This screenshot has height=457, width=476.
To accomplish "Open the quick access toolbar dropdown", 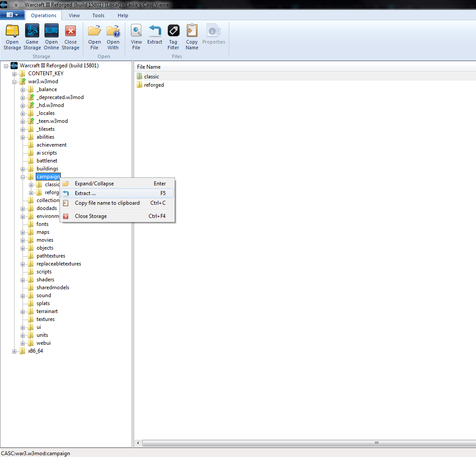I will pos(16,5).
